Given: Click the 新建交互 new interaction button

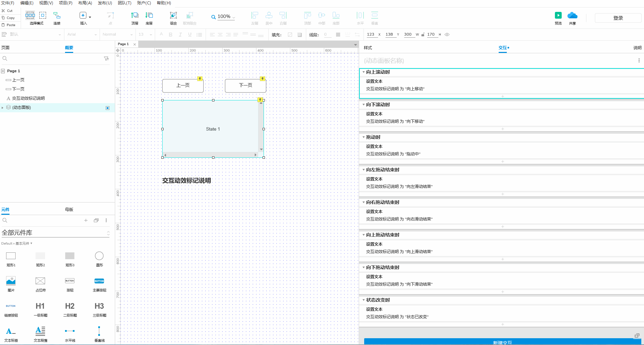Looking at the screenshot, I should coord(502,342).
